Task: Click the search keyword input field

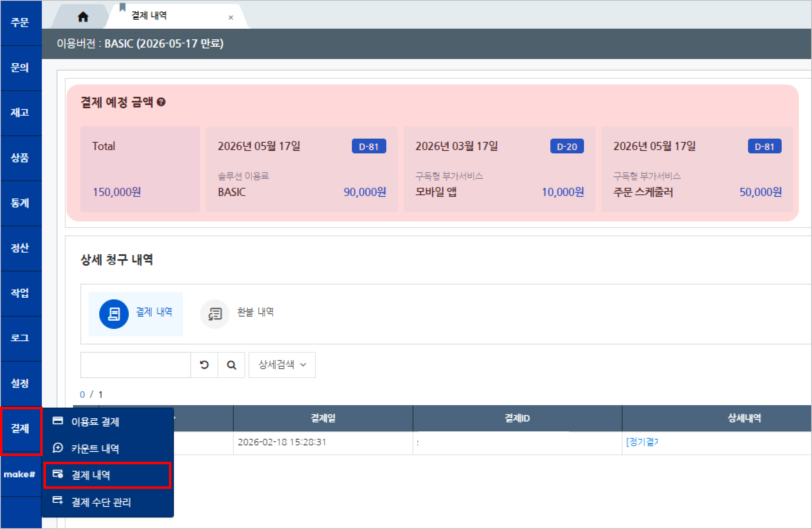Action: point(135,365)
